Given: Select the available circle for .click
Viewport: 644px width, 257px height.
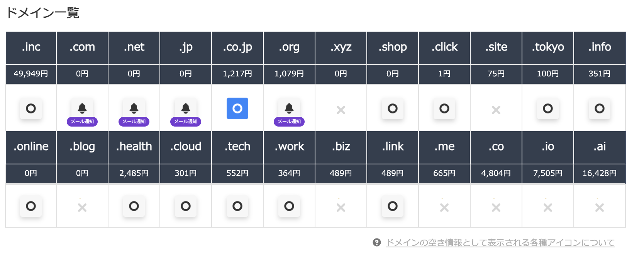Looking at the screenshot, I should pyautogui.click(x=444, y=108).
